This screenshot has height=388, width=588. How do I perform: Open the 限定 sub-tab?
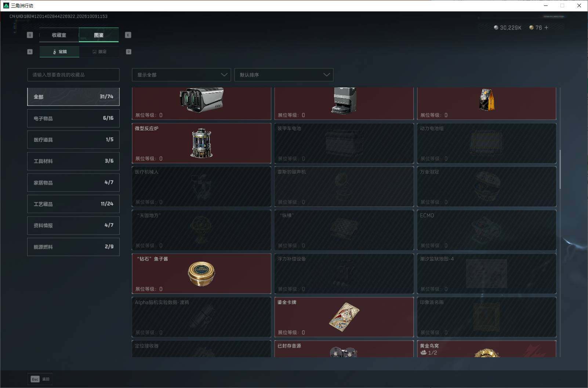click(x=99, y=52)
